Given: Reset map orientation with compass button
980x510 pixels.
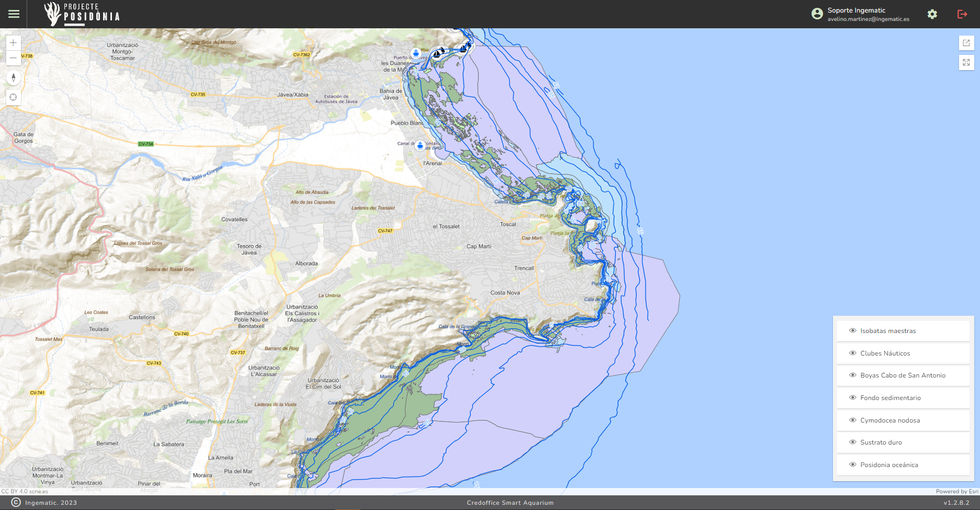Looking at the screenshot, I should click(14, 78).
